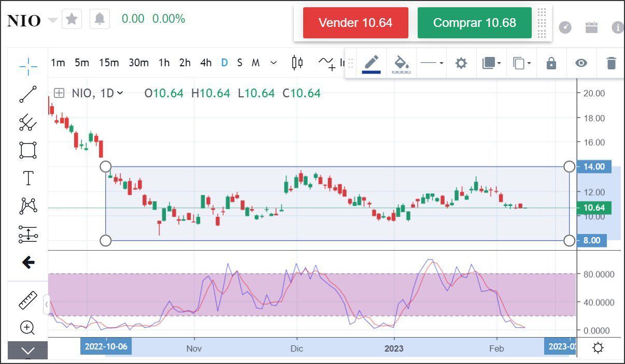Open the line style dropdown
The image size is (625, 364).
click(x=432, y=63)
